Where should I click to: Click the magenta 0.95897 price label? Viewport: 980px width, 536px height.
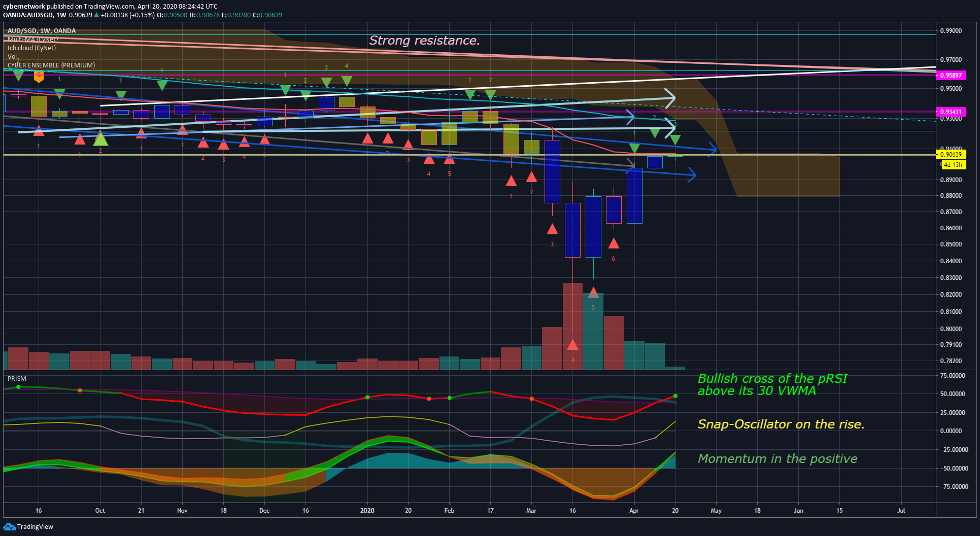[x=951, y=76]
